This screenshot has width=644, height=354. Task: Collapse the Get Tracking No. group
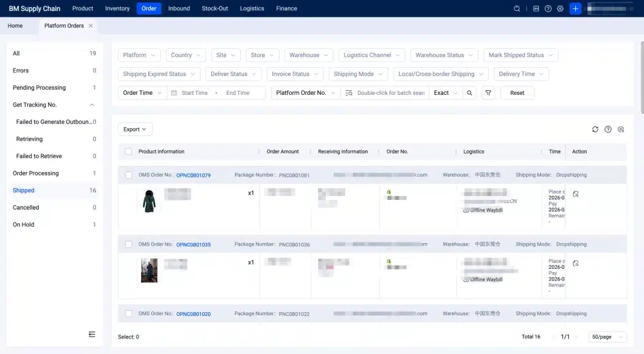coord(92,105)
